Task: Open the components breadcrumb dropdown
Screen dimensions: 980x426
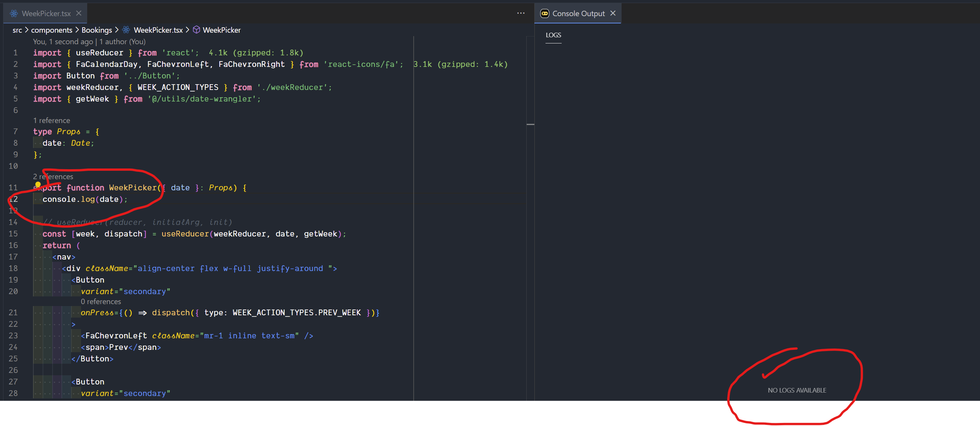Action: coord(52,30)
